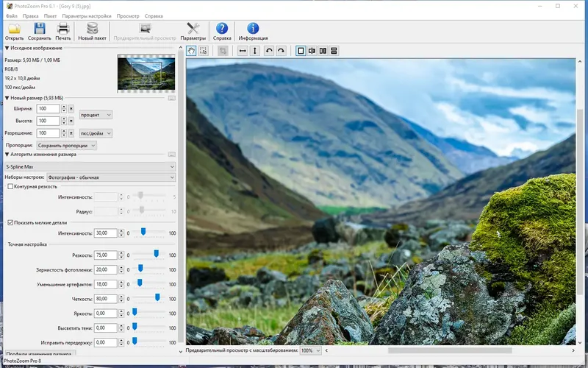The width and height of the screenshot is (588, 368).
Task: Click the Открыть folder icon
Action: (x=14, y=29)
